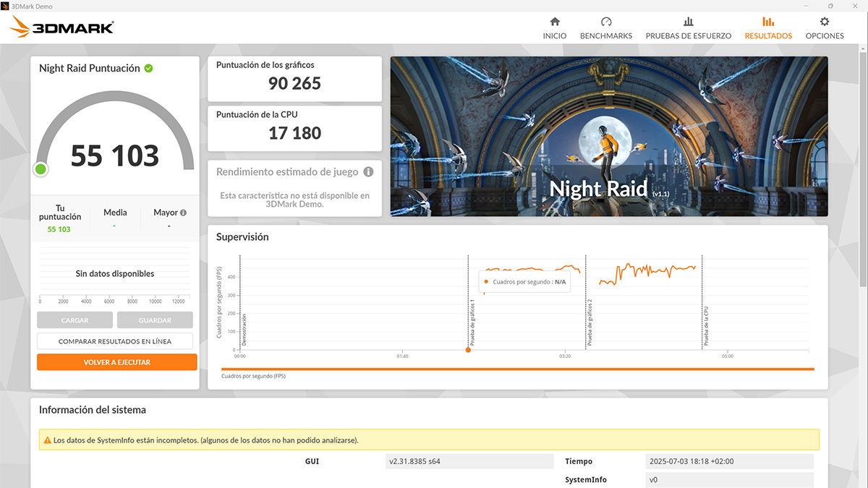Image resolution: width=868 pixels, height=488 pixels.
Task: Click the Prueba de gráficos 1 chart label
Action: click(x=472, y=322)
